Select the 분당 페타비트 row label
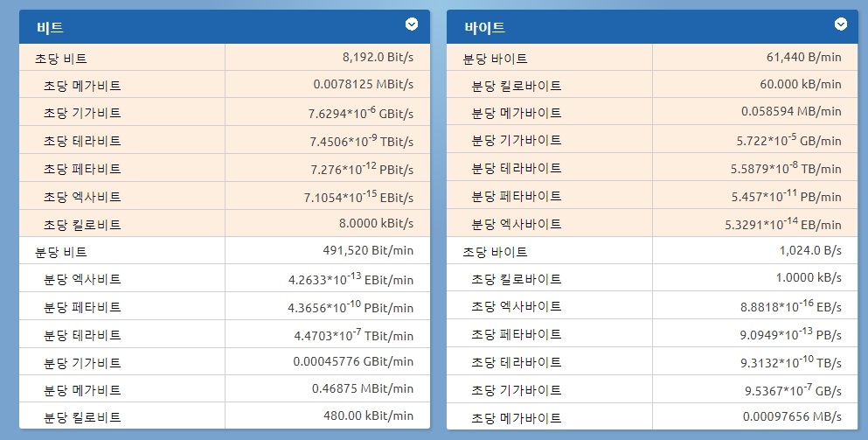This screenshot has height=440, width=868. [82, 308]
